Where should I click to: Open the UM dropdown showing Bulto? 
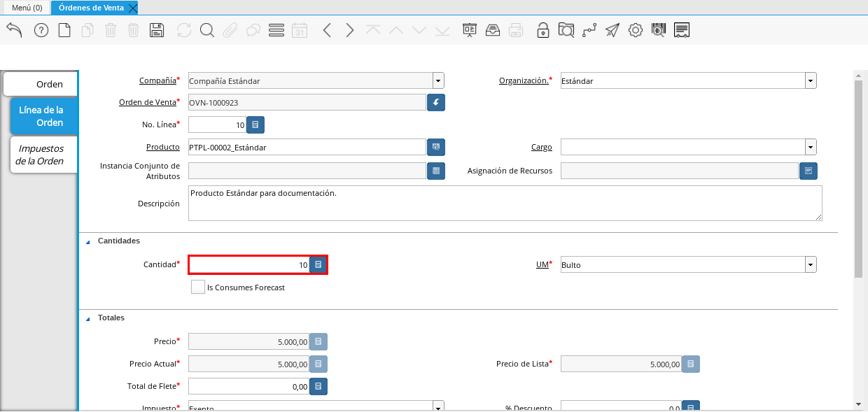click(811, 265)
